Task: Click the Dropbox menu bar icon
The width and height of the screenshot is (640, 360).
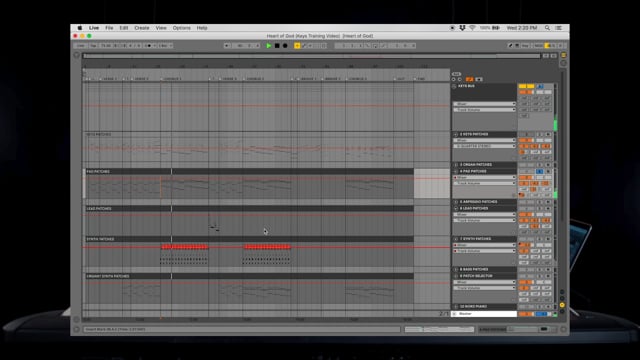Action: tap(462, 28)
